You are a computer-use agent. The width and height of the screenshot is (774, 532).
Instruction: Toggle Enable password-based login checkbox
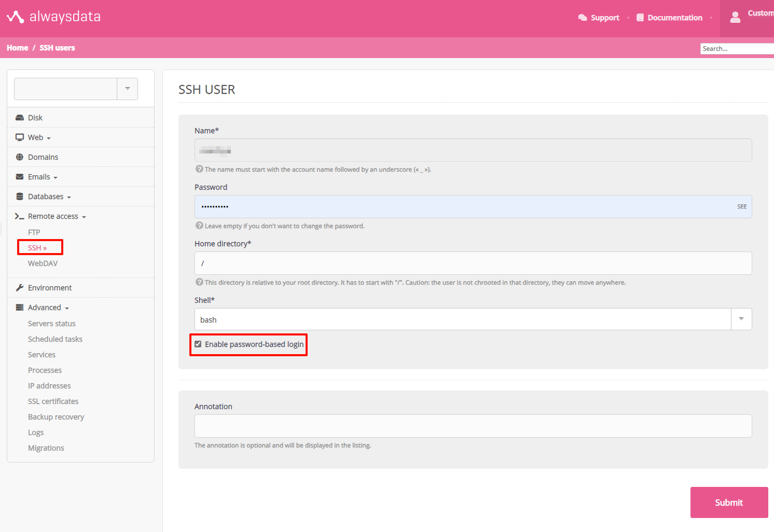(x=198, y=344)
